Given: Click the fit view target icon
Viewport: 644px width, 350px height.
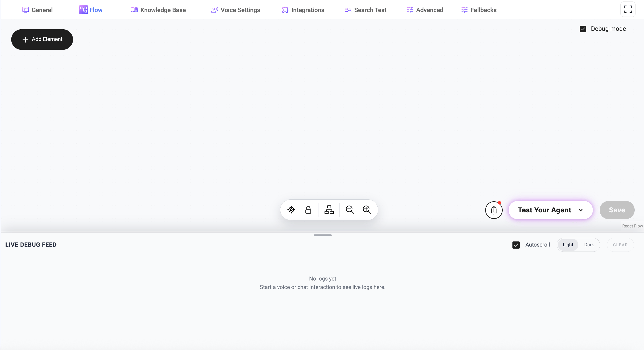Looking at the screenshot, I should tap(291, 210).
